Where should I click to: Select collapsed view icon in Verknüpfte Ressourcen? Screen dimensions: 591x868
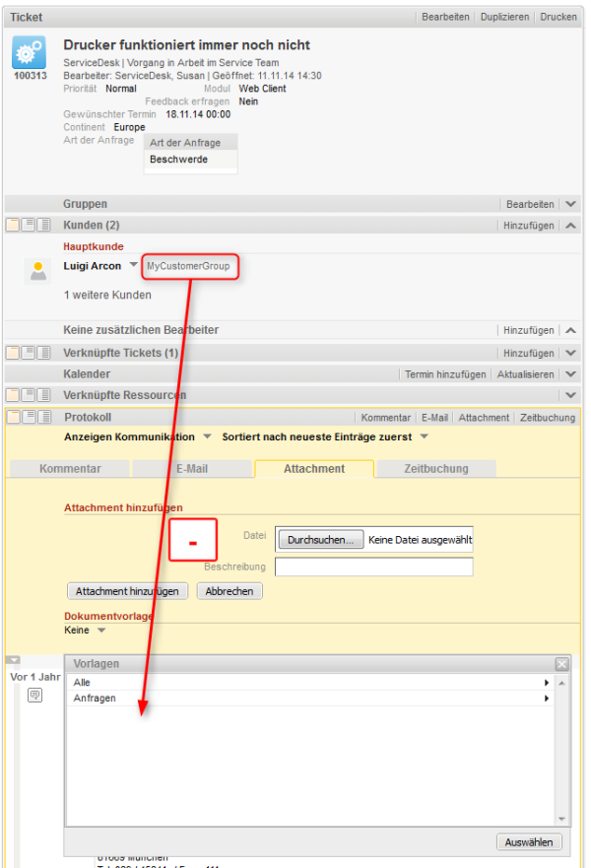(x=13, y=395)
